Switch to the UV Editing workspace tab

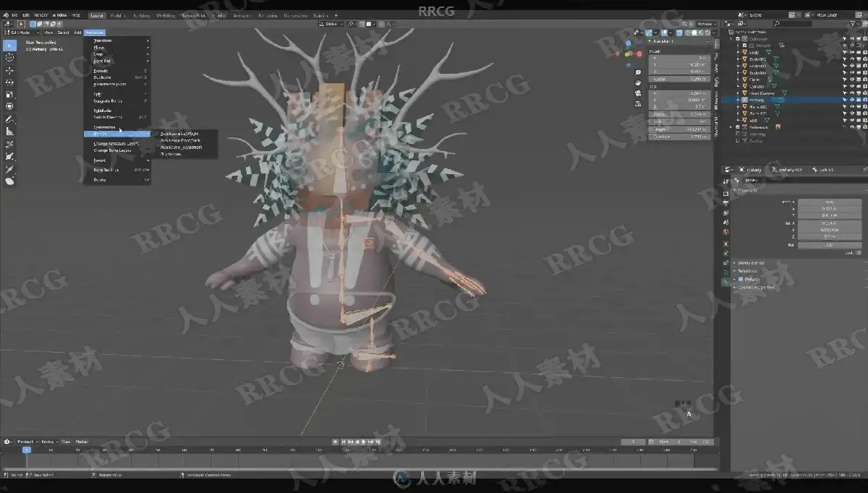[x=165, y=15]
